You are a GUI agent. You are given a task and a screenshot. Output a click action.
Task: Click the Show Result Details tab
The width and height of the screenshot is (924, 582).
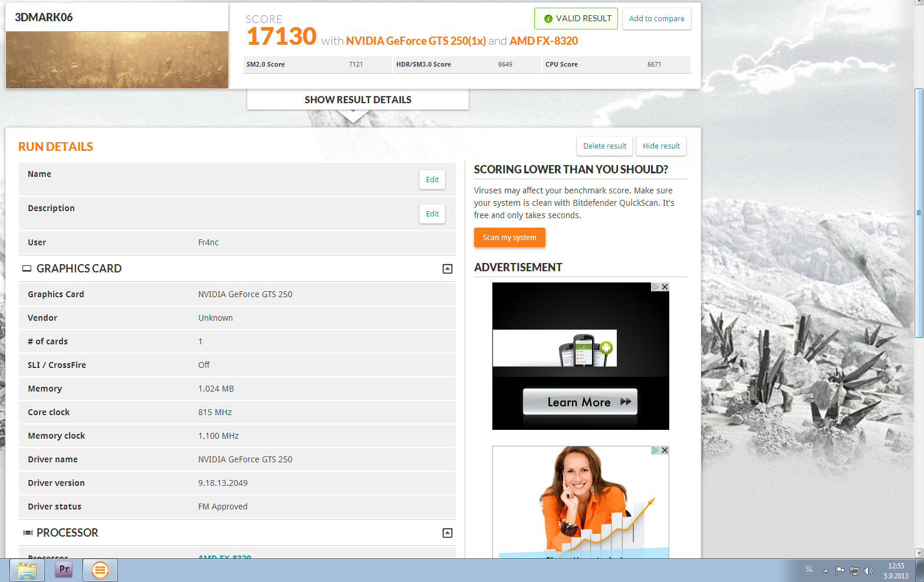[x=358, y=100]
